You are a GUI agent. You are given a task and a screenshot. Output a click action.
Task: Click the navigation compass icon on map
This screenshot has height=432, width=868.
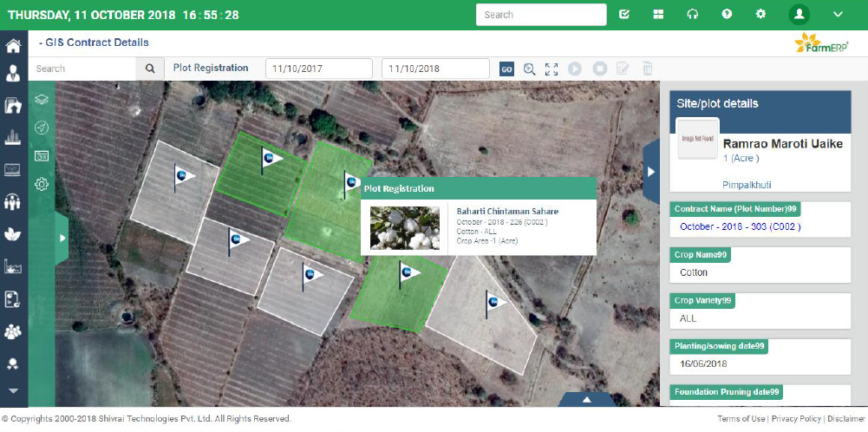(41, 128)
